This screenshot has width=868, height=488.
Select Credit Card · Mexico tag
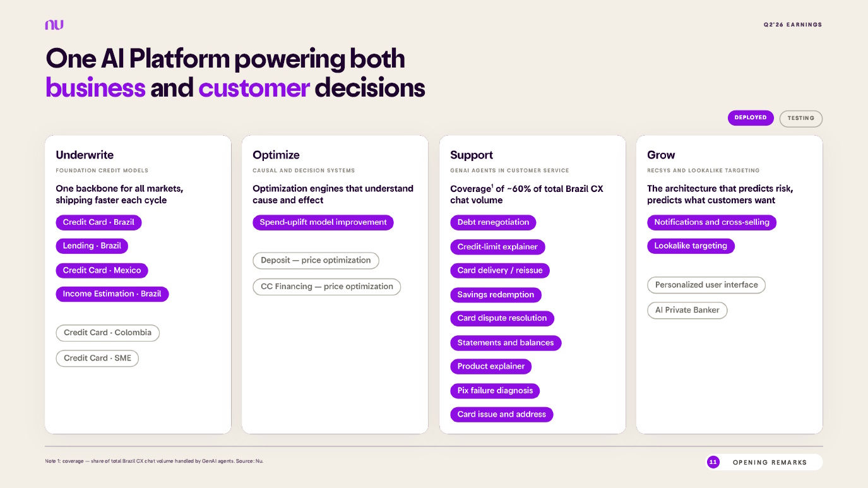tap(102, 270)
